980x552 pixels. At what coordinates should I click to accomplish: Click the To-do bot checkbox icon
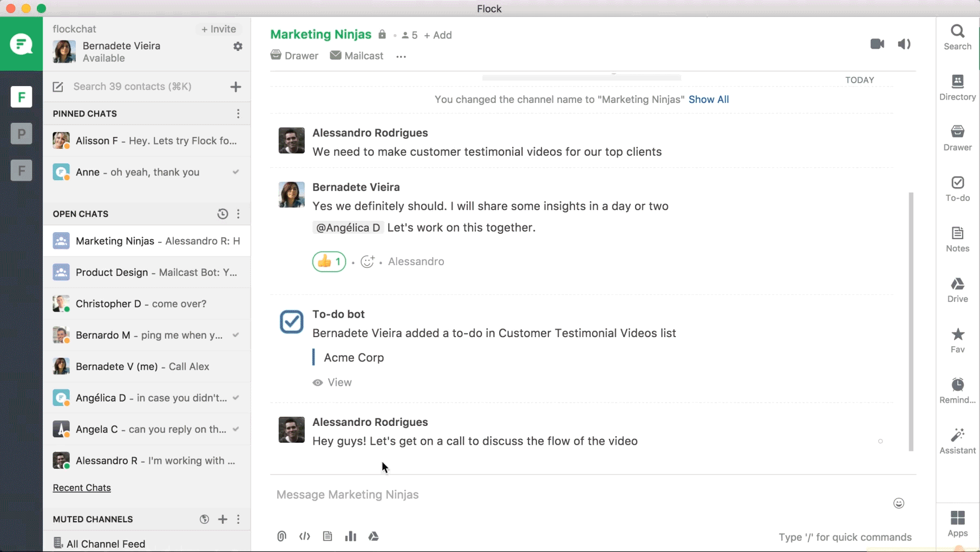click(x=291, y=322)
